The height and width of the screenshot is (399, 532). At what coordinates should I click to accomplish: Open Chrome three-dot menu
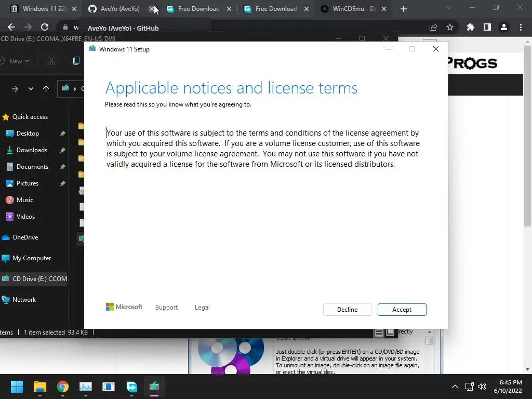click(521, 27)
